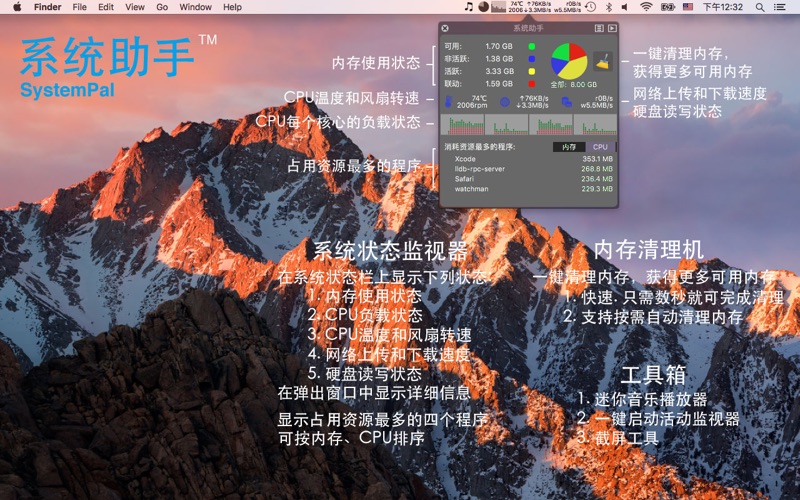Click the Bluetooth icon in menu bar
The image size is (800, 500).
click(x=609, y=7)
